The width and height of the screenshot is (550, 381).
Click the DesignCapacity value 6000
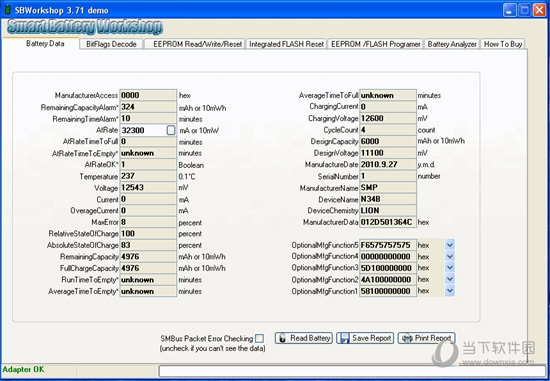coord(388,141)
